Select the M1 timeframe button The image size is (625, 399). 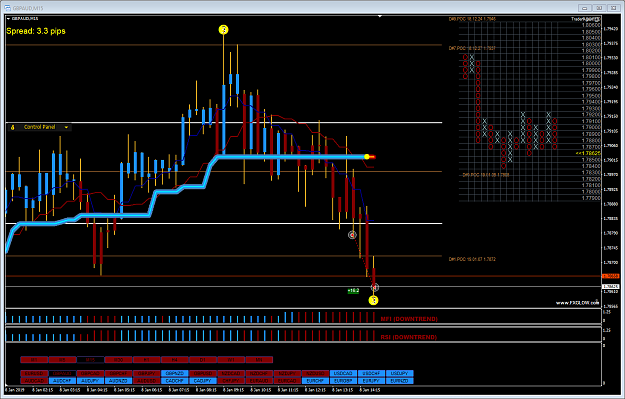pos(34,360)
